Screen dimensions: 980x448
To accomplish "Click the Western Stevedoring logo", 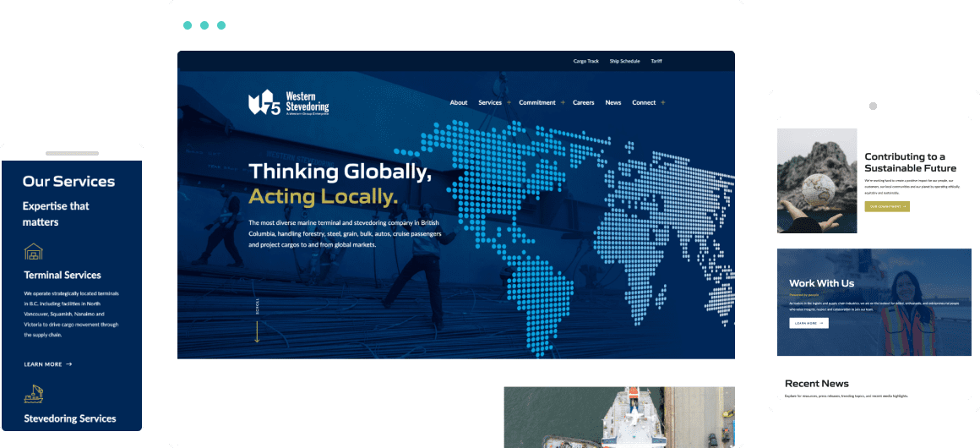I will (x=288, y=103).
